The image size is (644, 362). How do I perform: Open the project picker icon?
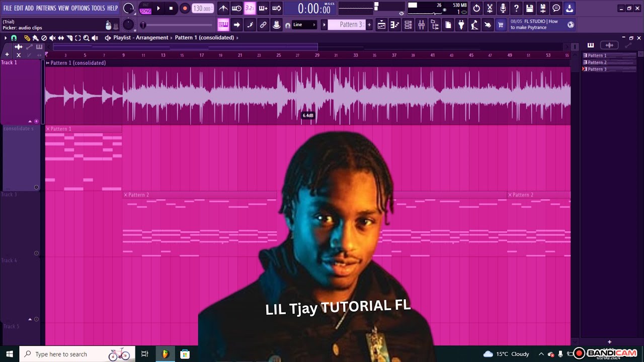pos(448,25)
